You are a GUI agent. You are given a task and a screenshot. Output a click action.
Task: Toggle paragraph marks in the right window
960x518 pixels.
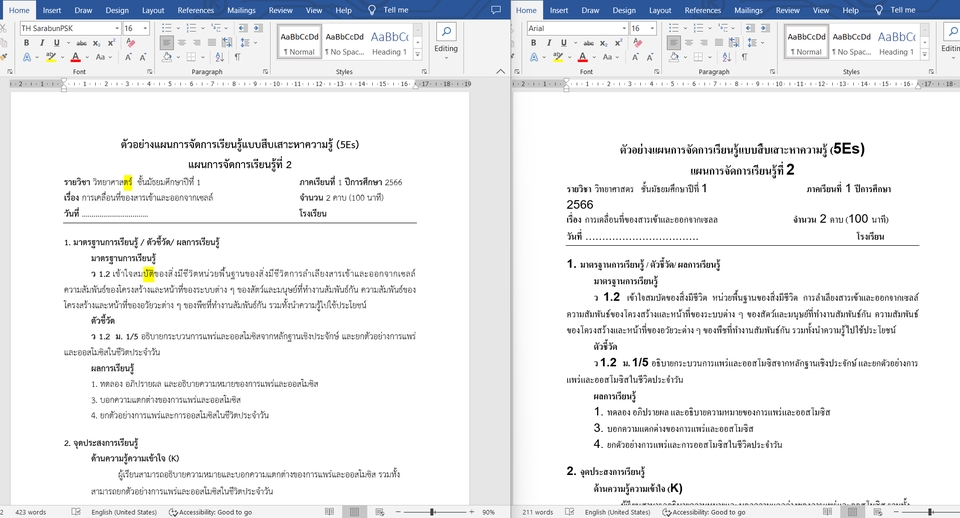tap(744, 57)
